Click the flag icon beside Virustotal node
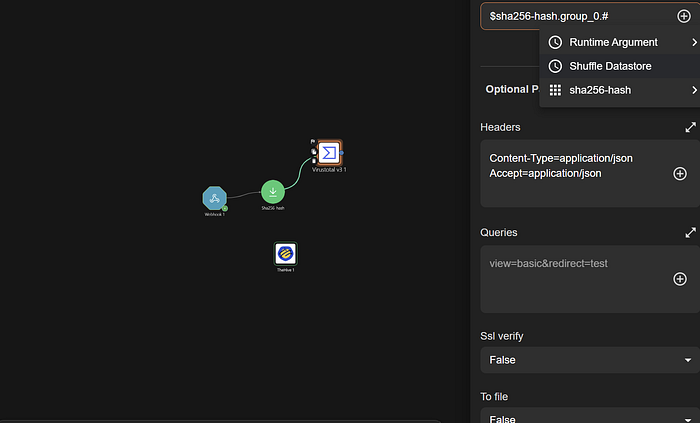700x423 pixels. point(313,141)
